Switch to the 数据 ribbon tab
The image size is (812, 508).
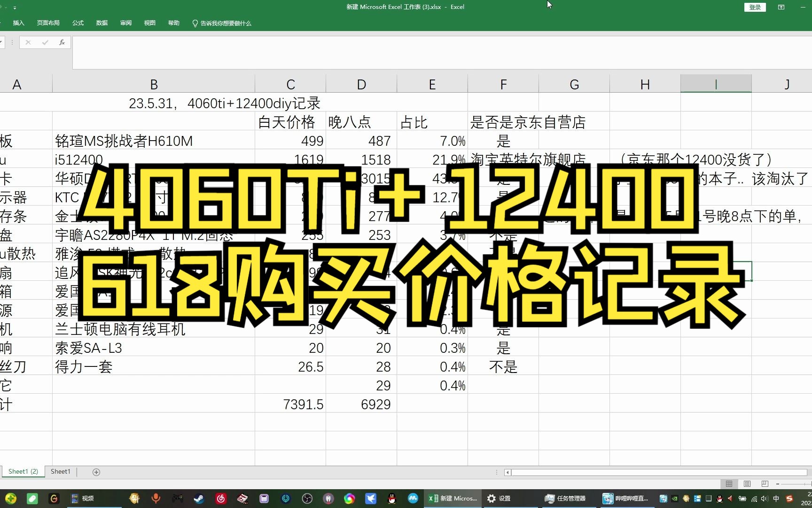point(102,23)
